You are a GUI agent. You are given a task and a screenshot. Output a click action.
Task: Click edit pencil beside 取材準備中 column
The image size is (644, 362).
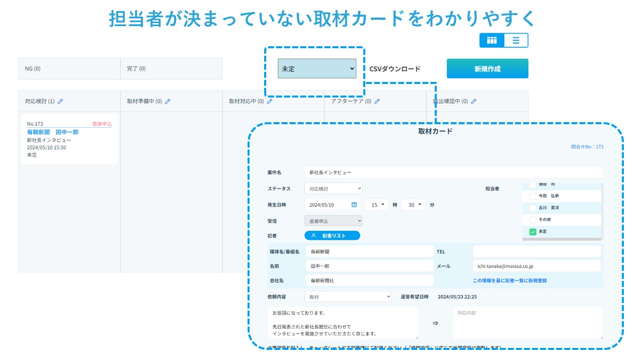[168, 101]
